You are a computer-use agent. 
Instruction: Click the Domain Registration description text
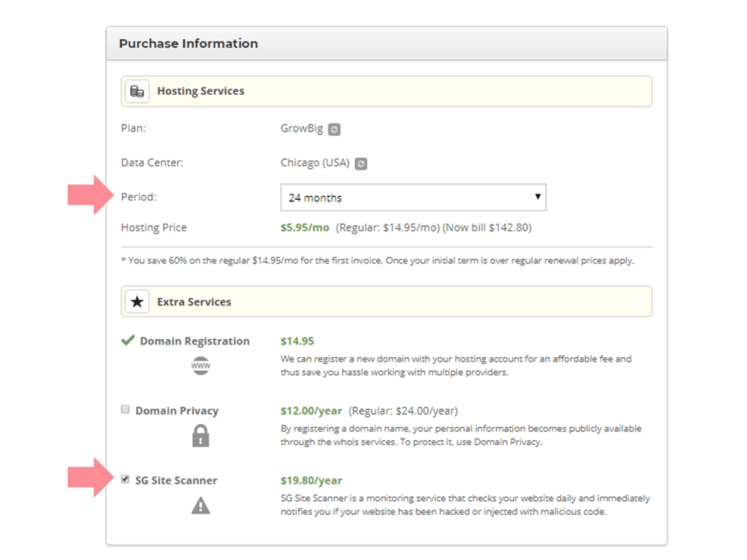pos(456,366)
